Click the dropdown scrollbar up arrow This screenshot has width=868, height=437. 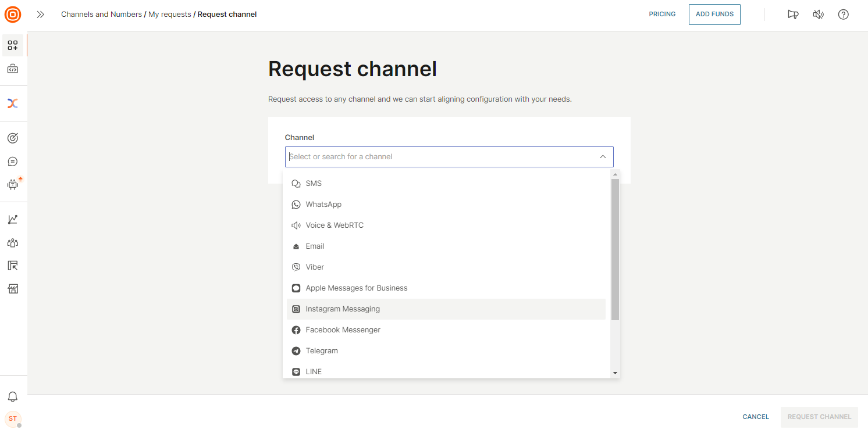pyautogui.click(x=615, y=174)
